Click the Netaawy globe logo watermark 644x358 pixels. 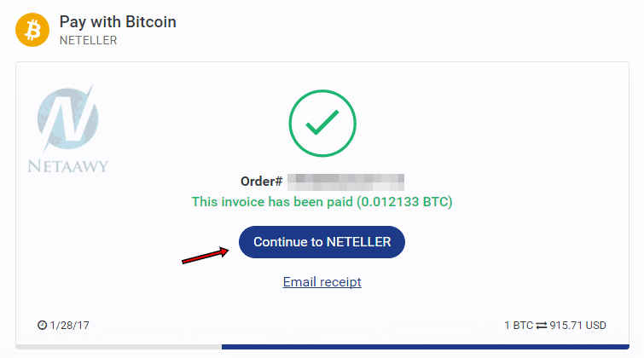(67, 118)
